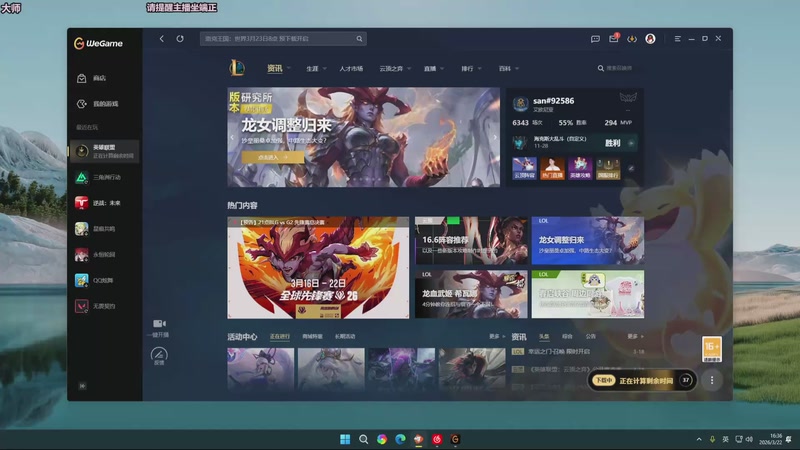Open the mail inbox icon with the red badge
Screen dimensions: 800x450
614,38
